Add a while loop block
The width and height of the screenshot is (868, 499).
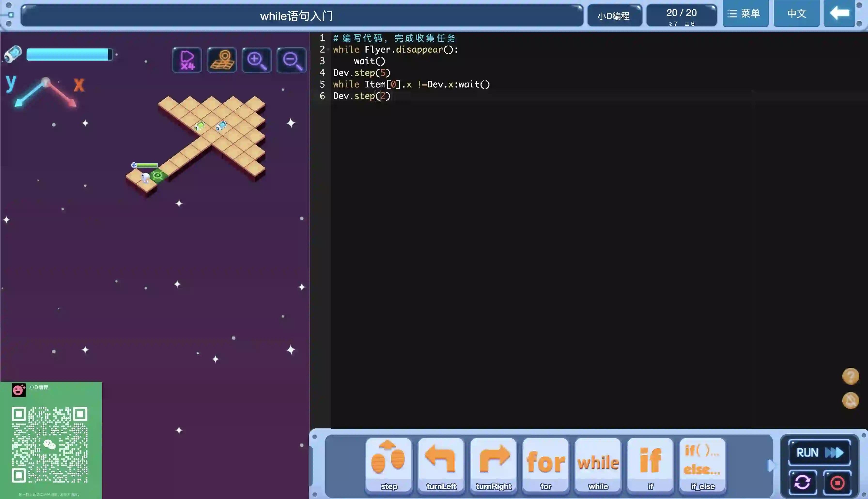[x=598, y=465]
